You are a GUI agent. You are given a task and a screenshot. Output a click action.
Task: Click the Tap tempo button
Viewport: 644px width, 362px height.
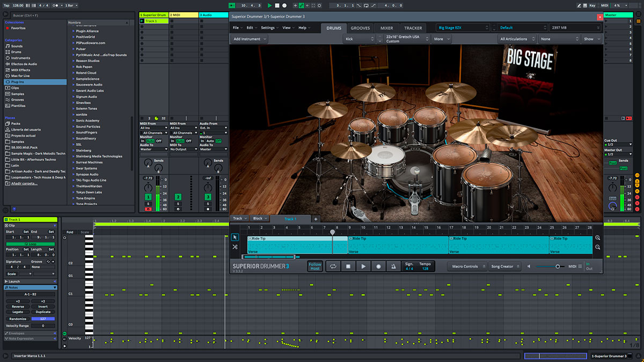point(6,5)
